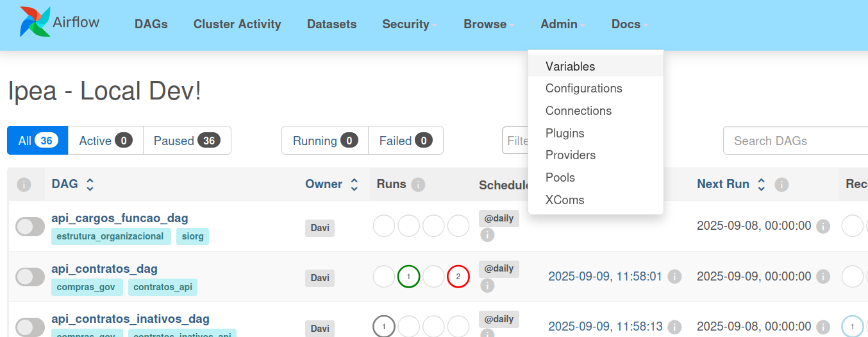This screenshot has height=337, width=868.
Task: Unpause api_contratos_dag with its toggle
Action: click(x=30, y=277)
